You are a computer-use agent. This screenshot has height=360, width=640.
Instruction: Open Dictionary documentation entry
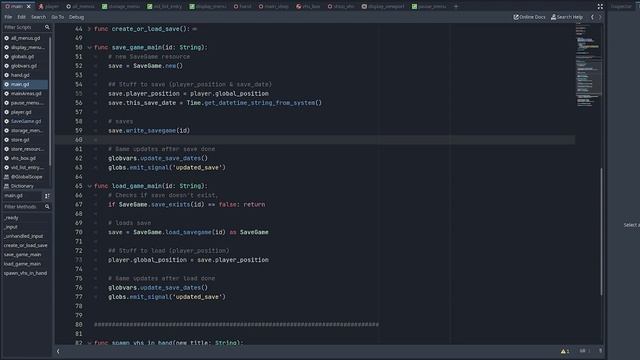coord(25,186)
